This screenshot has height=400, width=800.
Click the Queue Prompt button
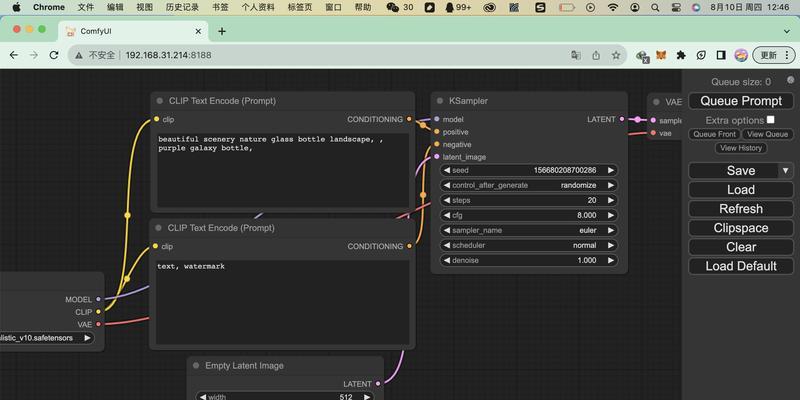click(x=741, y=101)
